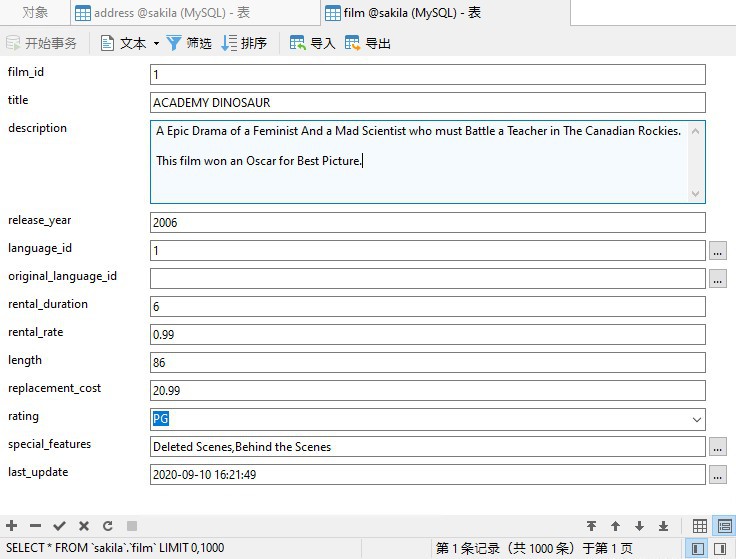The width and height of the screenshot is (736, 559).
Task: Click the 导入 import icon
Action: (298, 43)
